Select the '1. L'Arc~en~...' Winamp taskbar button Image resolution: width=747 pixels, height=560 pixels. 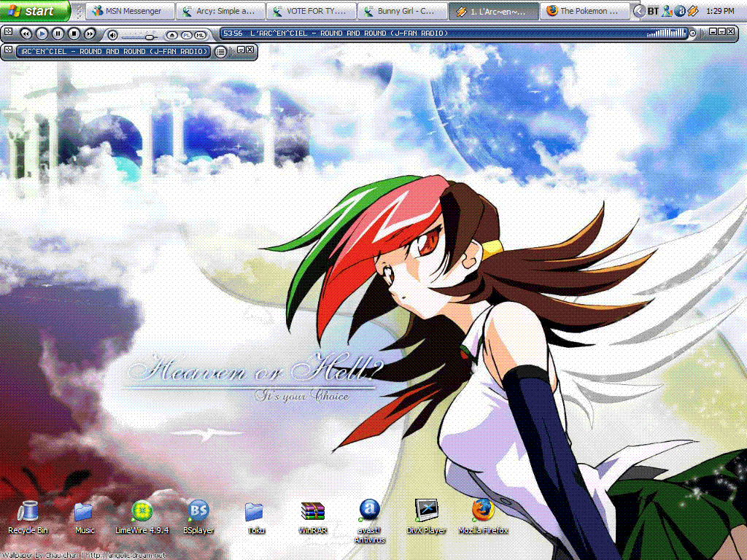click(493, 11)
